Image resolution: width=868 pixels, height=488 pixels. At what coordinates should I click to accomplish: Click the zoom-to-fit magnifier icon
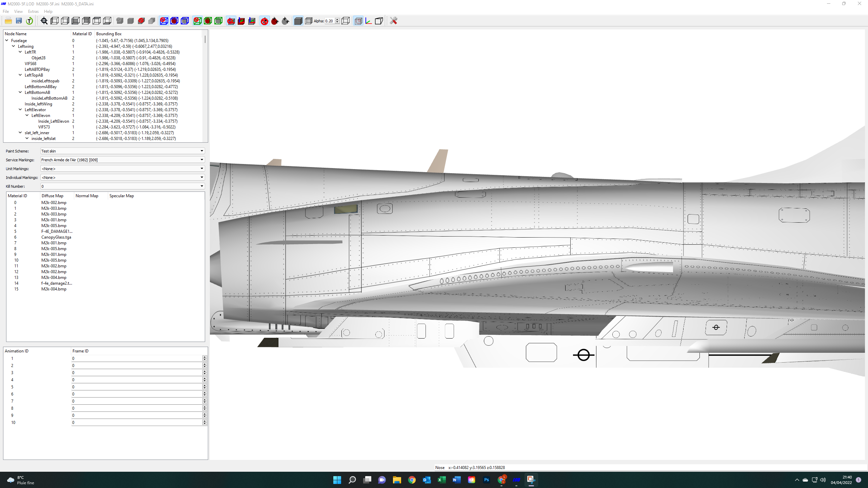[x=44, y=21]
